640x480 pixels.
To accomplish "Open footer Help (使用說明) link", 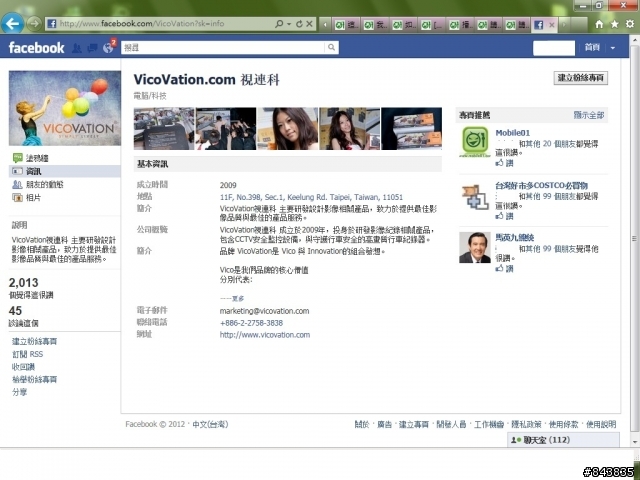I will 601,424.
